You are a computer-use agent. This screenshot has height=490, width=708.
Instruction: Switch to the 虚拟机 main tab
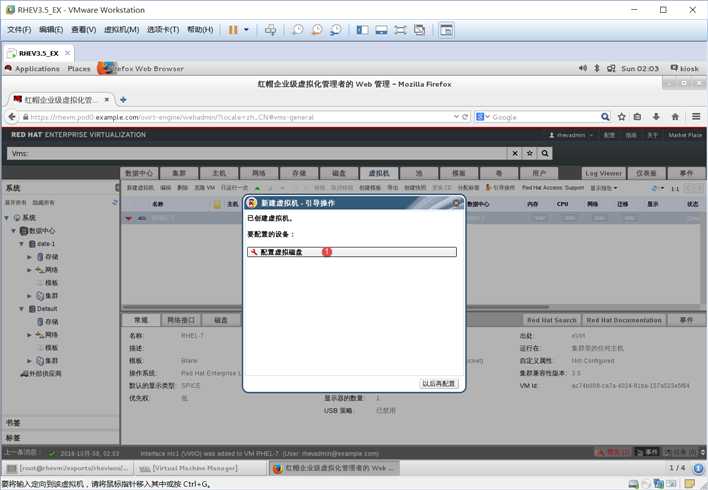pos(379,173)
